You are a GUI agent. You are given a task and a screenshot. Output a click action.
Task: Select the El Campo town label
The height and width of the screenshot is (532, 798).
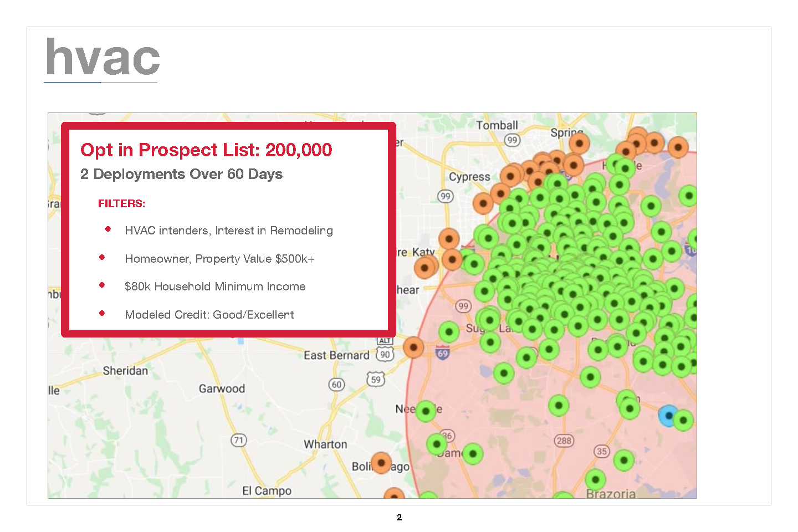[267, 491]
